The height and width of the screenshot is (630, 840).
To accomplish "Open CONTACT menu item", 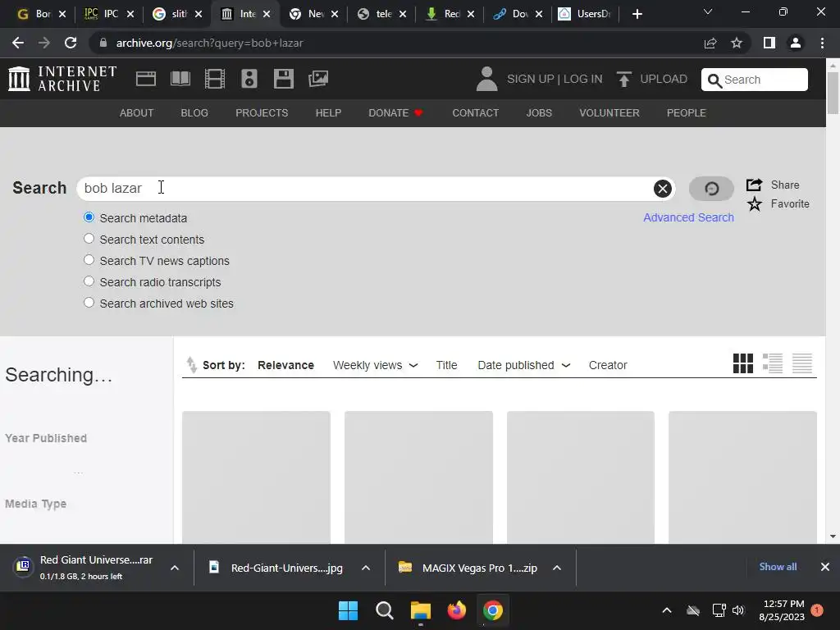I will [x=475, y=113].
